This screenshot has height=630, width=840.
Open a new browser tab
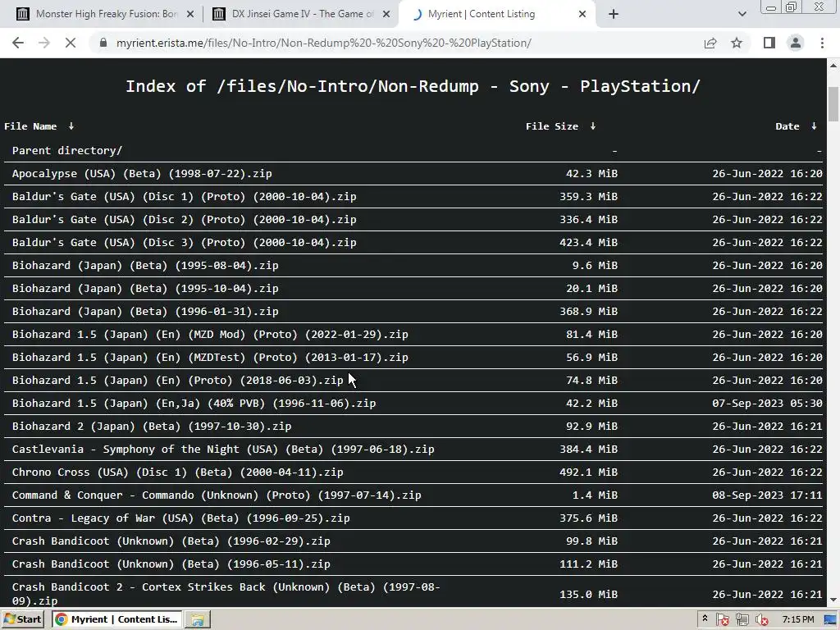[x=614, y=15]
